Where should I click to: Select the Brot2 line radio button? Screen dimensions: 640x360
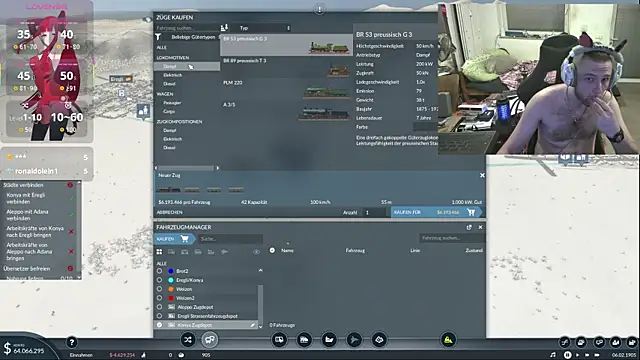(x=160, y=271)
